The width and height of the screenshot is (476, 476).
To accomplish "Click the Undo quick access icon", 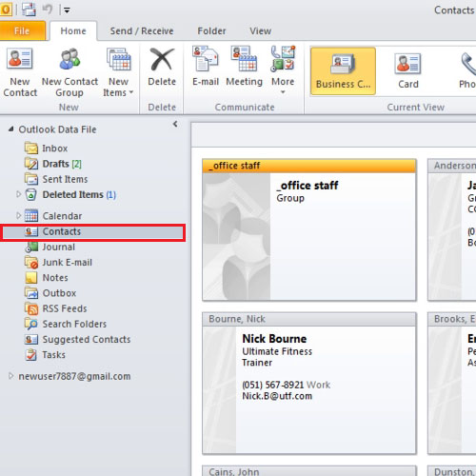I will [48, 10].
